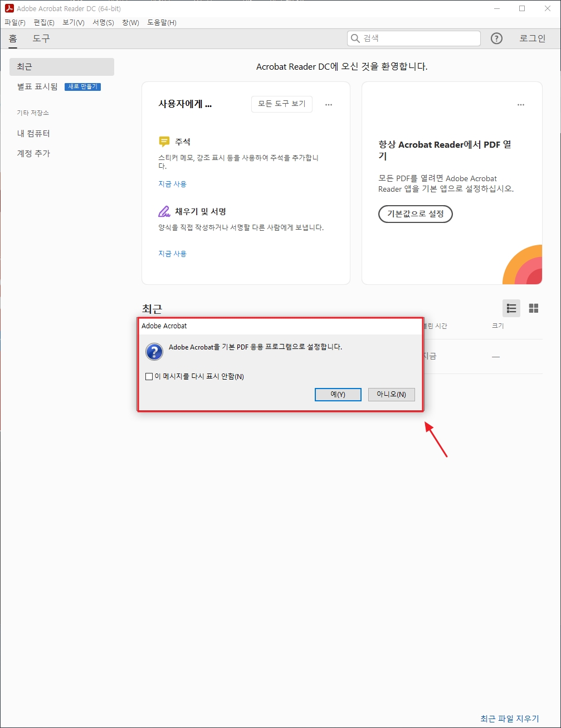Click the 검색 input field

click(x=414, y=38)
